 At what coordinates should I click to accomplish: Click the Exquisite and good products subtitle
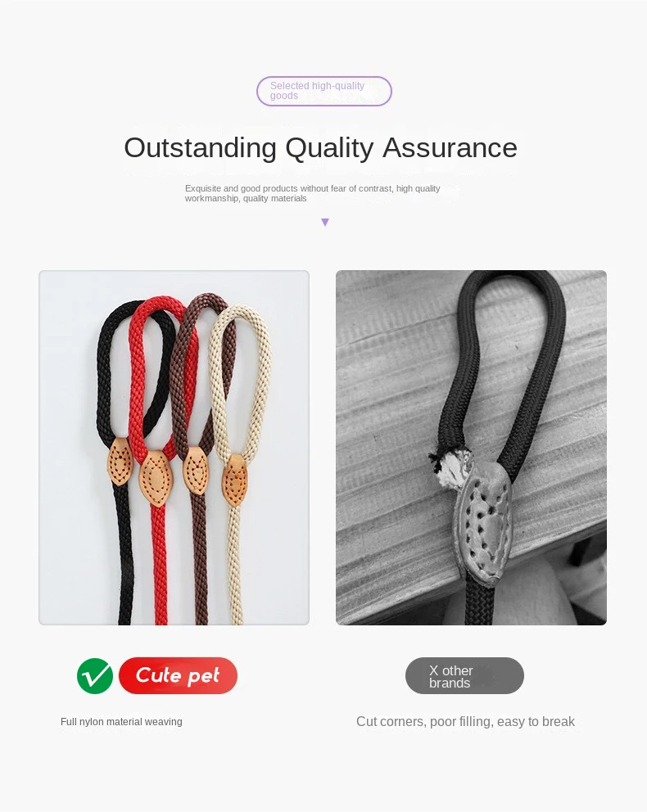click(312, 193)
